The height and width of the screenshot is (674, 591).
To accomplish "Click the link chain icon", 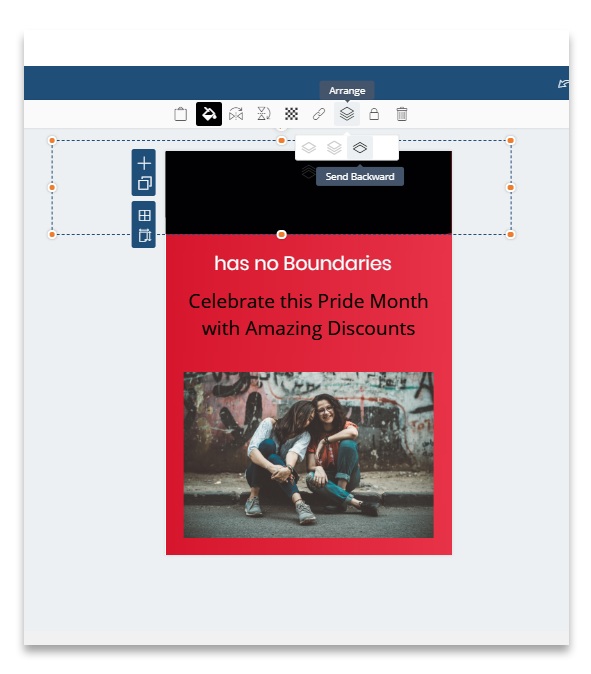I will click(319, 114).
